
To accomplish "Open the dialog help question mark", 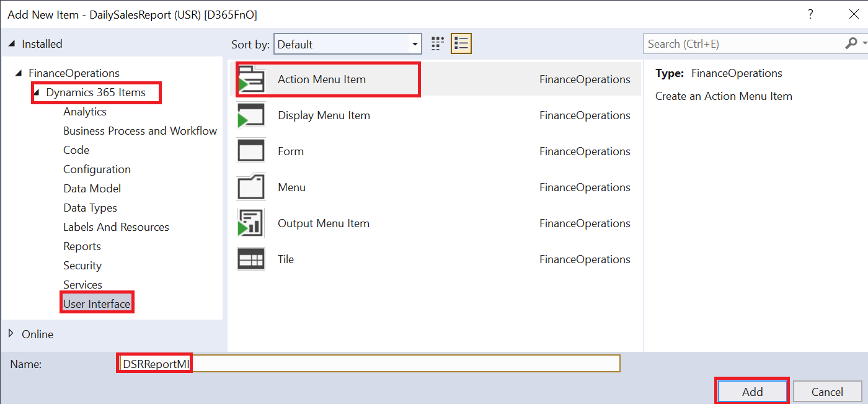I will click(810, 14).
